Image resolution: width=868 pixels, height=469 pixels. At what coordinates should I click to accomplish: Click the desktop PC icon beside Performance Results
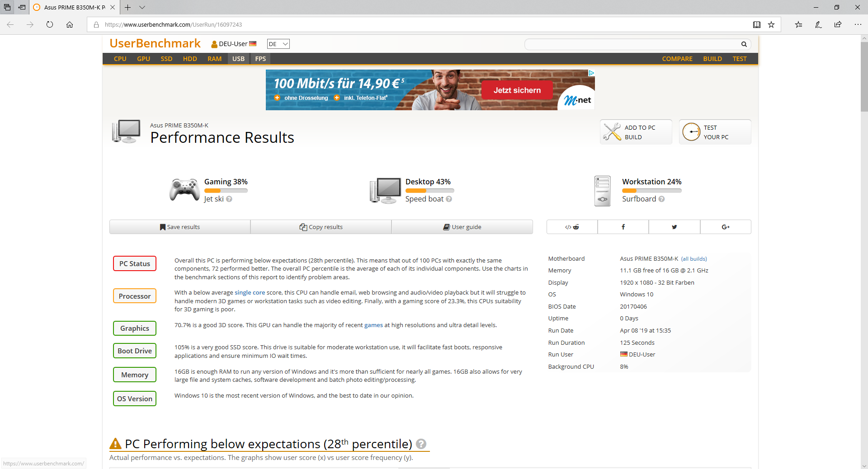(x=127, y=131)
